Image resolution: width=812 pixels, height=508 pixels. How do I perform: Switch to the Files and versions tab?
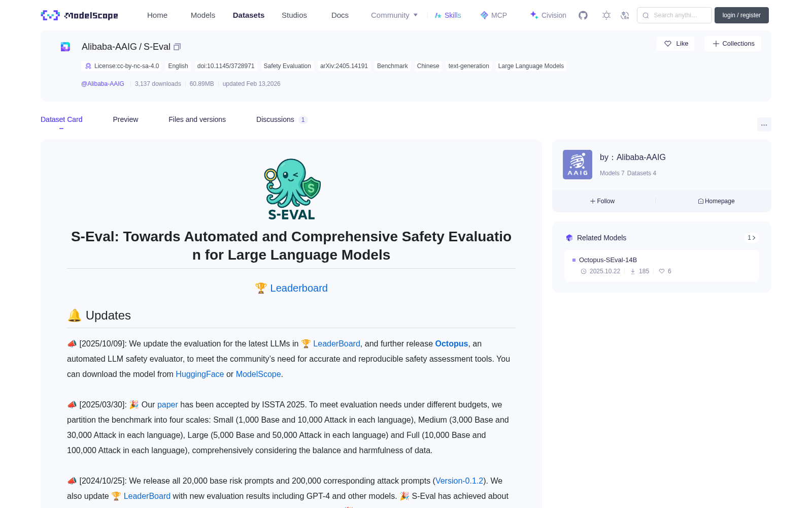[x=197, y=119]
